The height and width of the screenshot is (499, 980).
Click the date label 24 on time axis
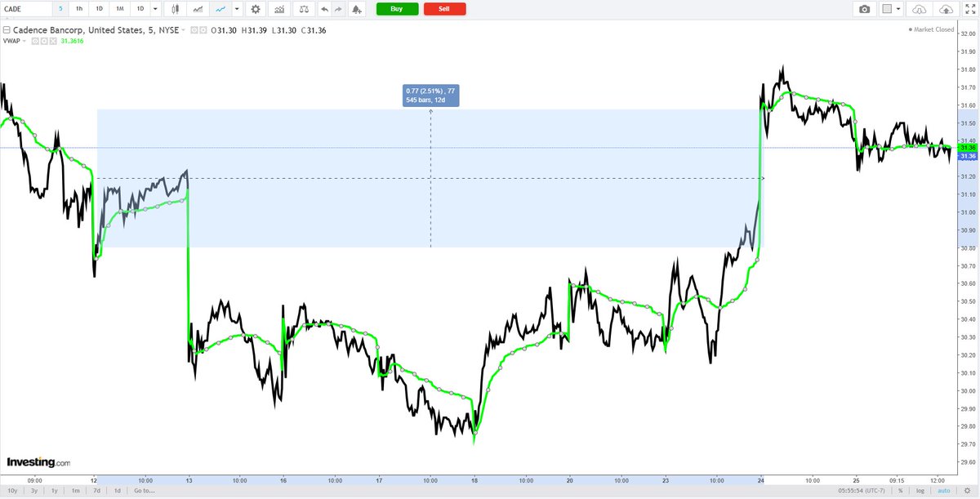click(x=760, y=479)
